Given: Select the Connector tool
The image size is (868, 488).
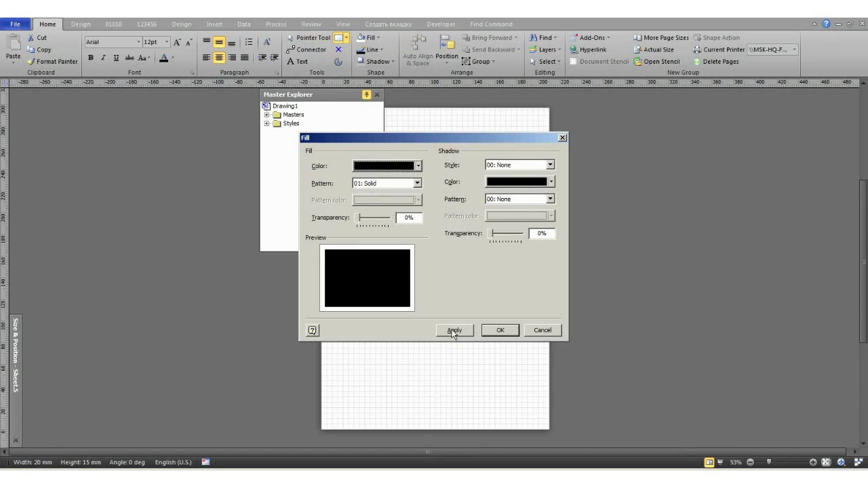Looking at the screenshot, I should pyautogui.click(x=307, y=49).
